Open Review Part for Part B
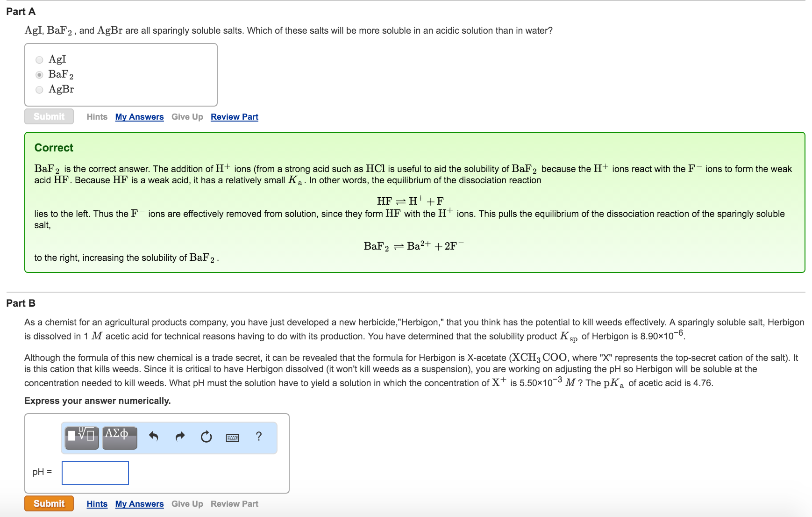 click(234, 503)
